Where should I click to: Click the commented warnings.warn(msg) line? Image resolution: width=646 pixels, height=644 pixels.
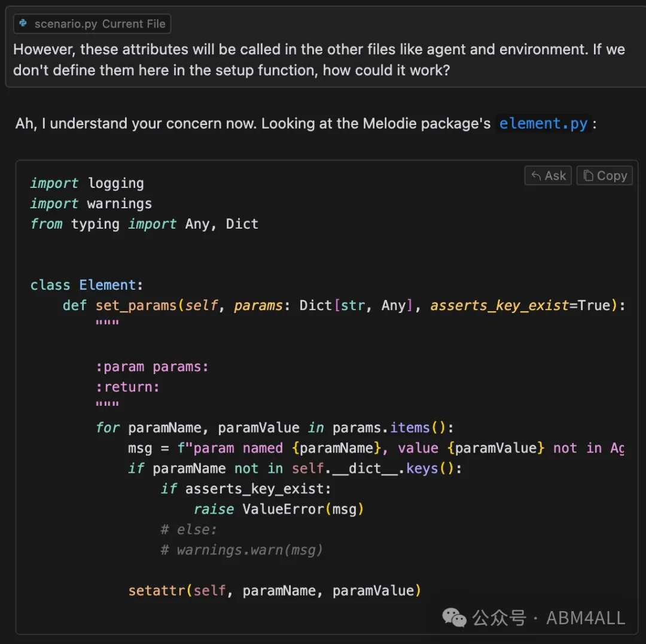point(241,550)
